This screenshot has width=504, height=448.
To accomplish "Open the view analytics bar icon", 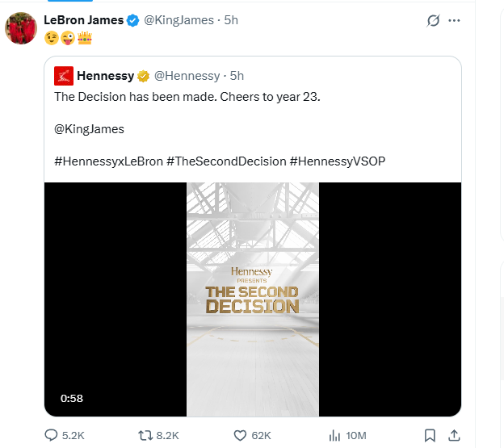I will point(334,435).
